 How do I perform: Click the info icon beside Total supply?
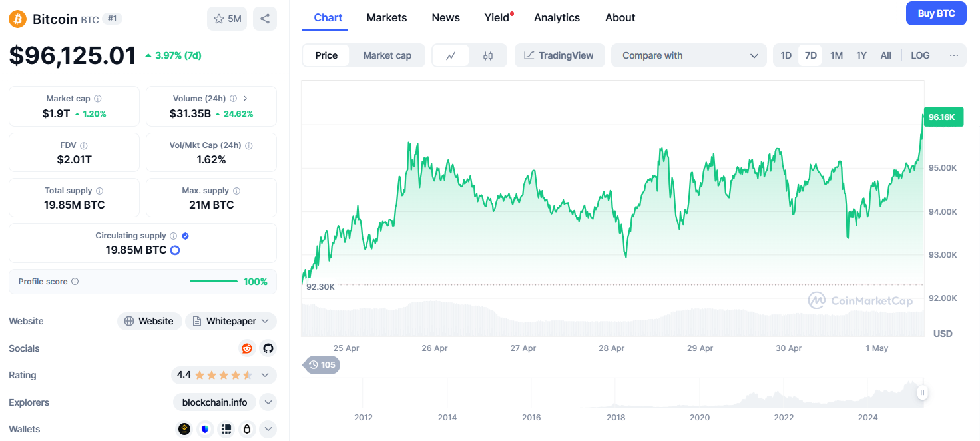pyautogui.click(x=99, y=191)
